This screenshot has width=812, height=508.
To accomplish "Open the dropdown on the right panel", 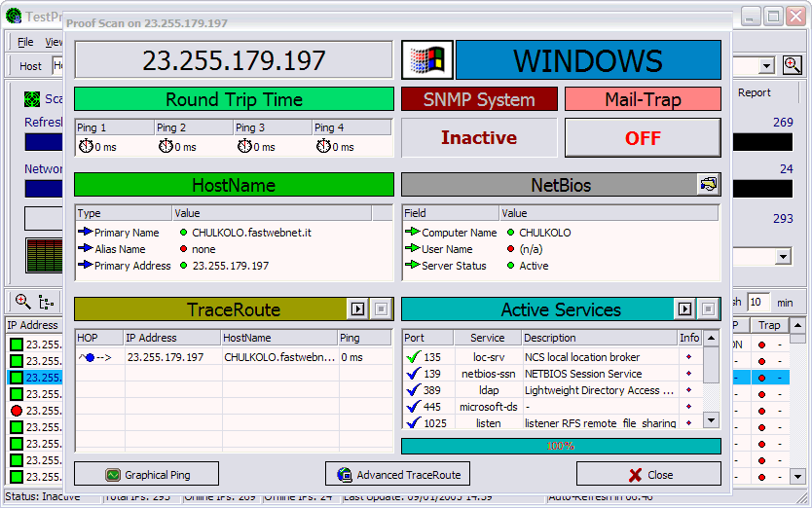I will tap(783, 256).
